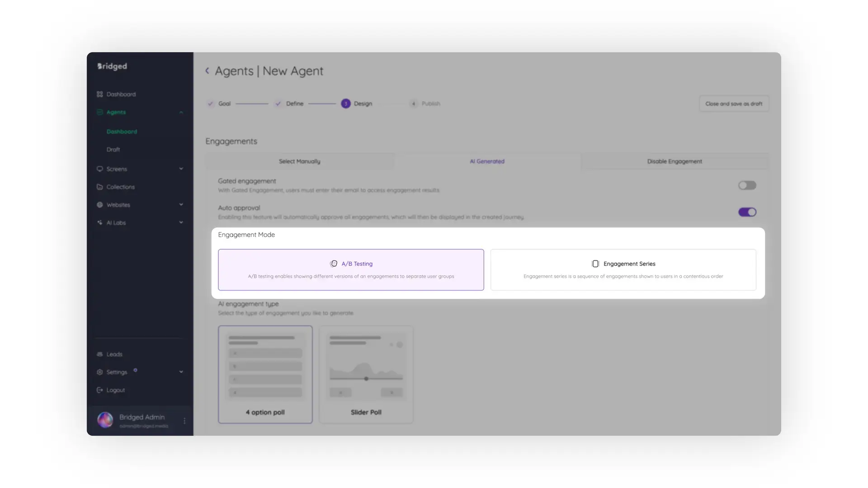Switch to the Select Manually tab

coord(300,161)
